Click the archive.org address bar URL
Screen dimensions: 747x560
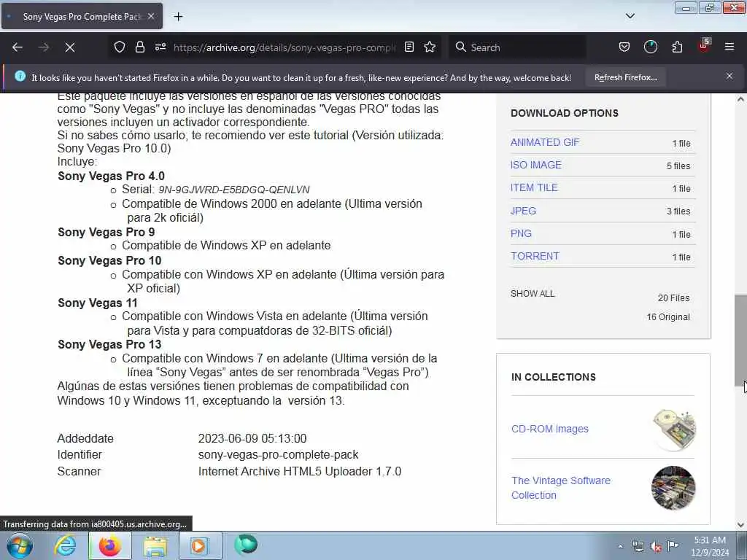click(285, 47)
